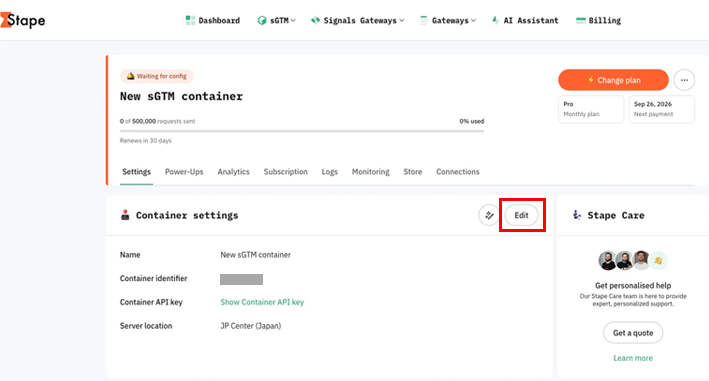Follow the Learn more link
This screenshot has height=381, width=709.
(x=633, y=358)
